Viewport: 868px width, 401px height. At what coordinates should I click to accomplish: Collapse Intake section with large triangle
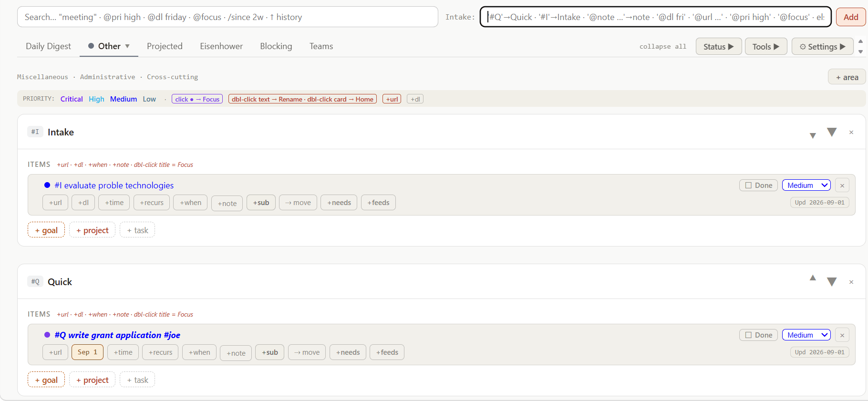(832, 132)
